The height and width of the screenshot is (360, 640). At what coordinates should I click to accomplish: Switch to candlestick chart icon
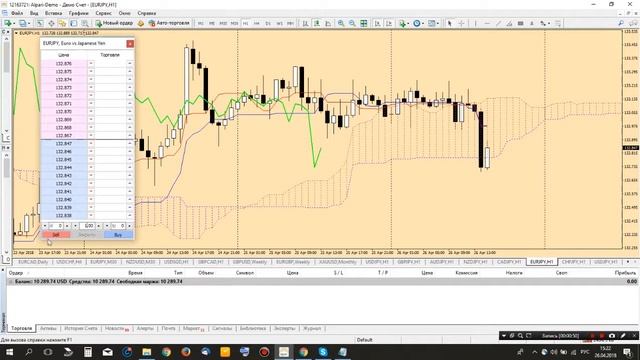point(316,23)
